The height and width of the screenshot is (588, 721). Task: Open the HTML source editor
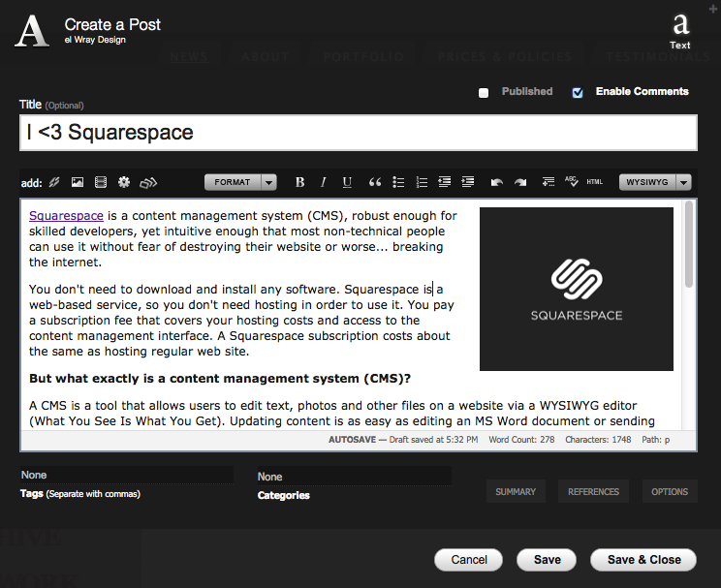coord(595,182)
